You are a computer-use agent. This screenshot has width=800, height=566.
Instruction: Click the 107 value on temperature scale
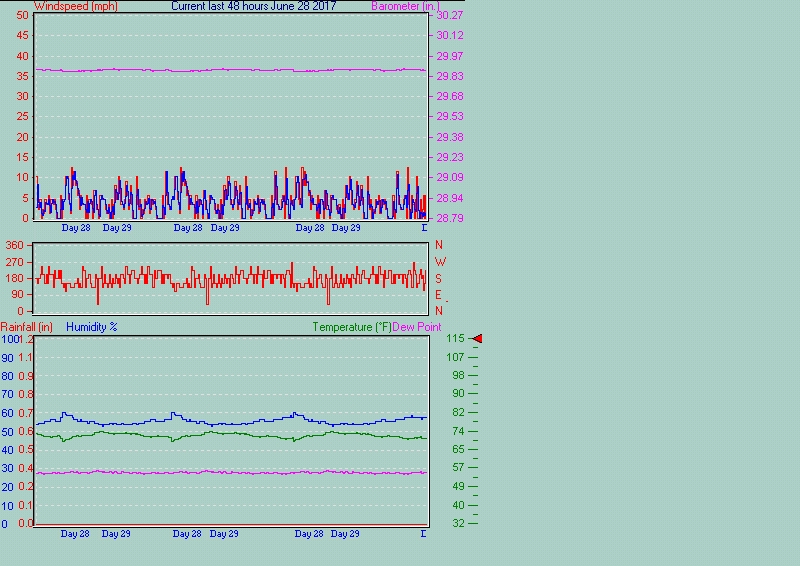click(x=456, y=357)
